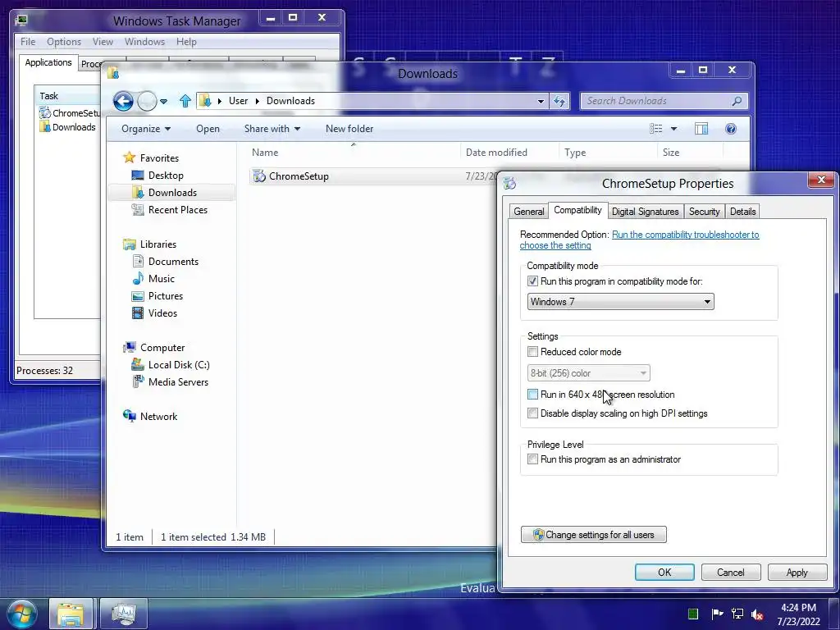Click the Favorites star icon in navigation pane
The height and width of the screenshot is (630, 840).
point(129,157)
